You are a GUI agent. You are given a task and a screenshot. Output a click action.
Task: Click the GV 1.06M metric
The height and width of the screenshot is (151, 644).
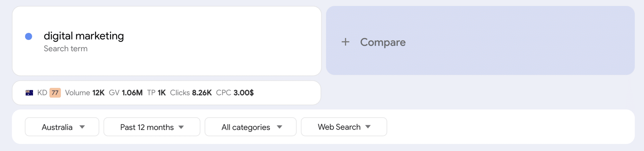click(125, 93)
